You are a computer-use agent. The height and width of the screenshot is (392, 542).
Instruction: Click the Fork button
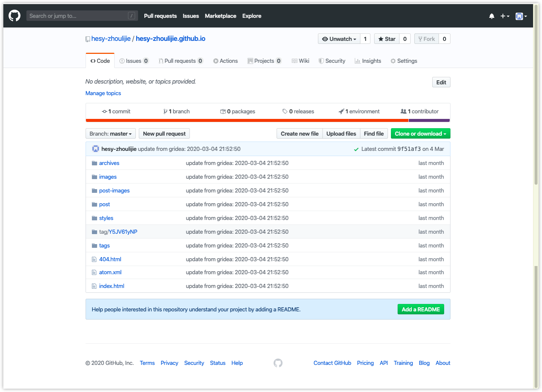coord(427,39)
